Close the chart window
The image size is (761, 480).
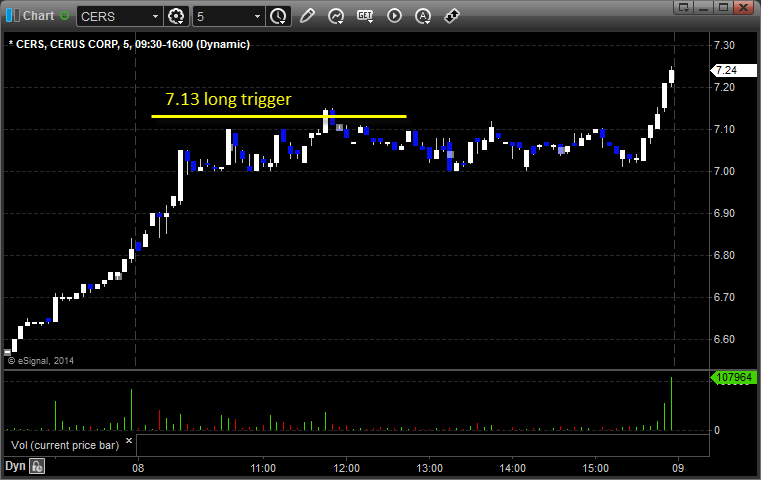point(744,7)
